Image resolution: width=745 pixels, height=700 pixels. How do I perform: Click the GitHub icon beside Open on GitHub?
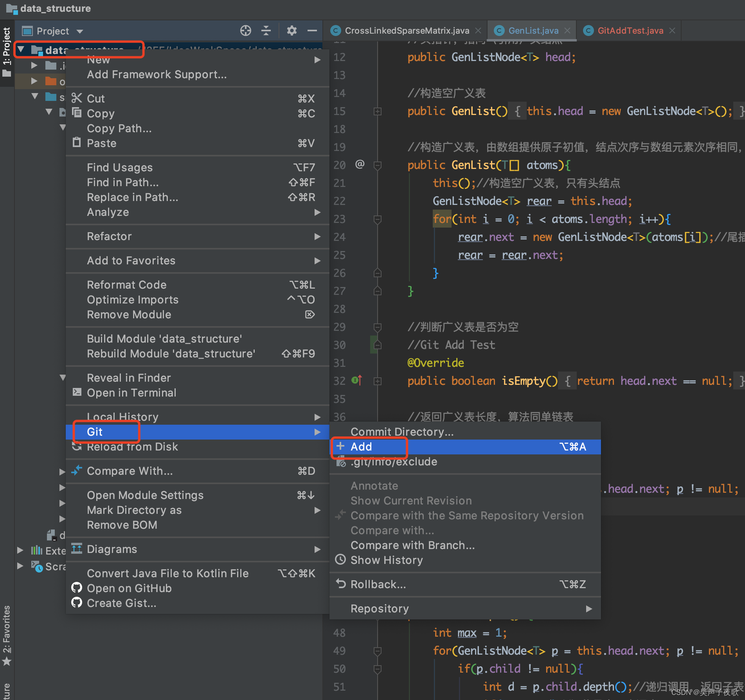(77, 588)
